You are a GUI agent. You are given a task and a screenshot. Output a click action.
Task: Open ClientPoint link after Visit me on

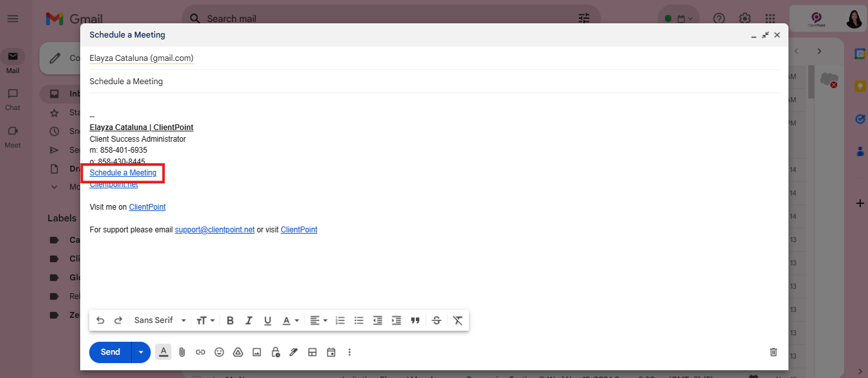tap(147, 207)
